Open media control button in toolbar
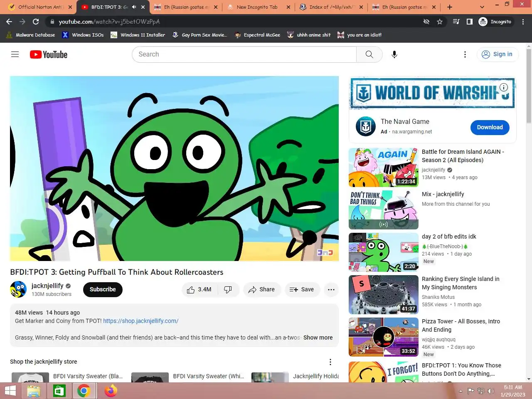 456,22
